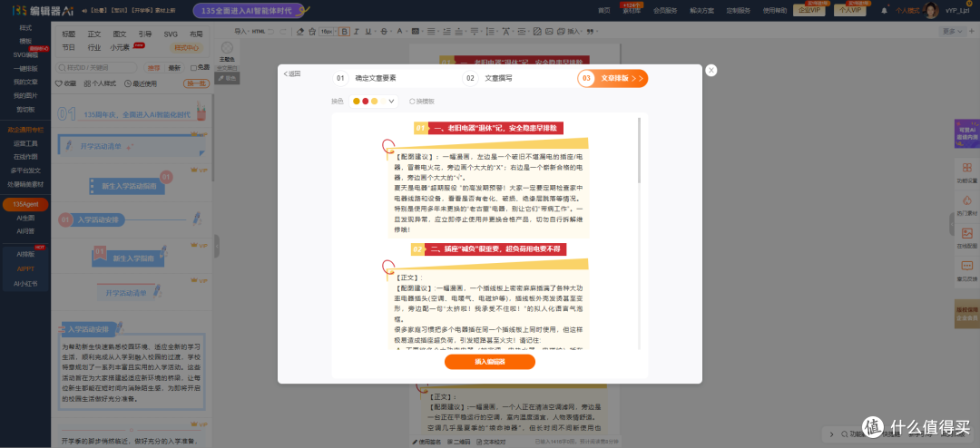The width and height of the screenshot is (980, 448).
Task: Toggle bold B formatting
Action: pyautogui.click(x=345, y=31)
